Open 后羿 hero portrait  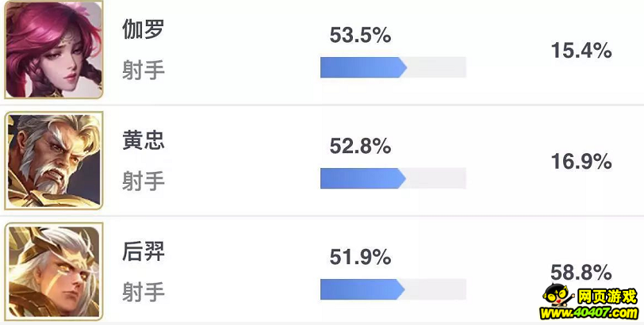[x=53, y=272]
